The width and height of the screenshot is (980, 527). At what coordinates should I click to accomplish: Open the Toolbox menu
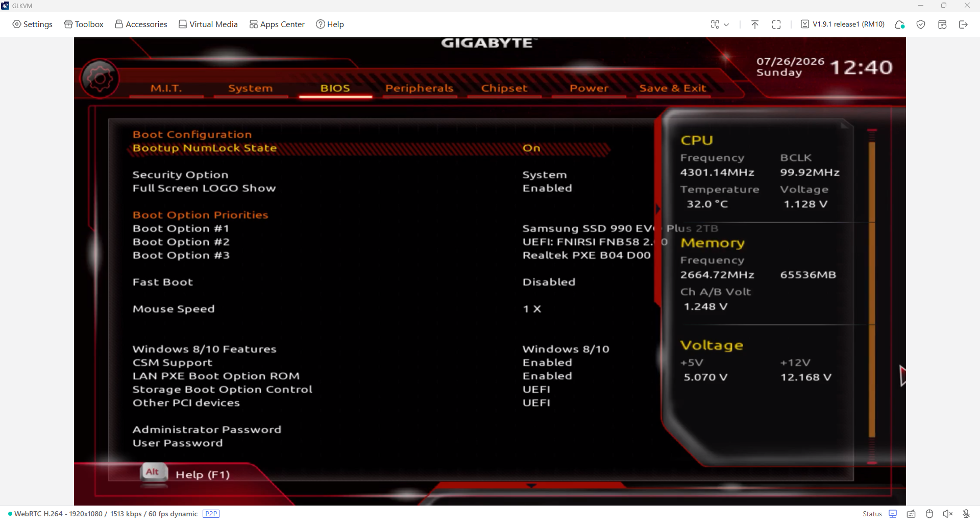click(84, 25)
